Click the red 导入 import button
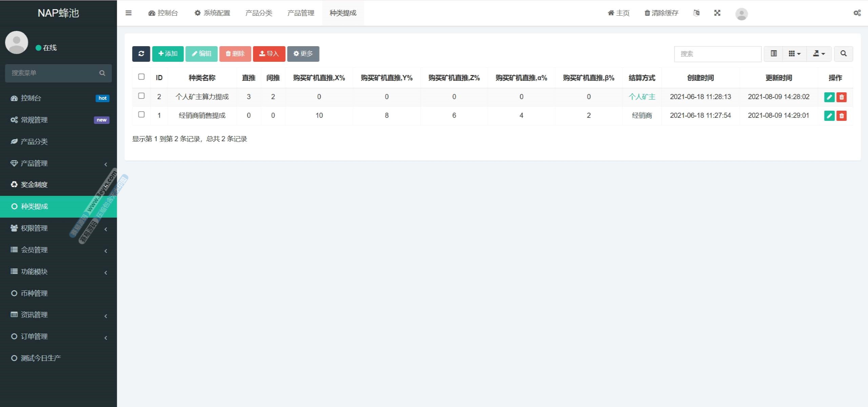The image size is (868, 407). point(269,54)
